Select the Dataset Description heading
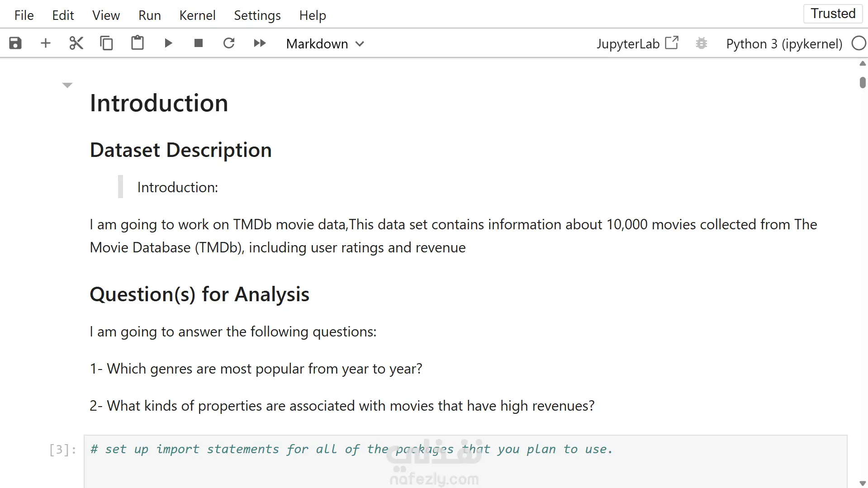 (x=180, y=150)
